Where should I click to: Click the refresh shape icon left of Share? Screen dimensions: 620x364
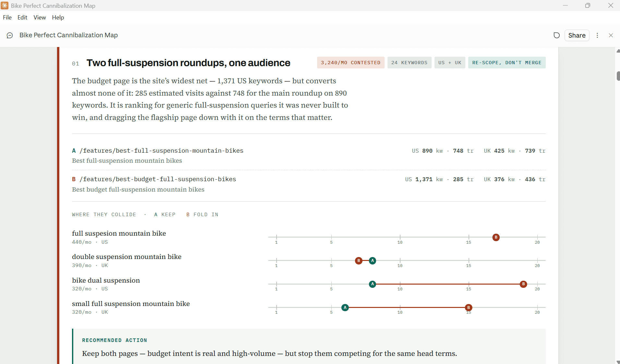[x=556, y=35]
